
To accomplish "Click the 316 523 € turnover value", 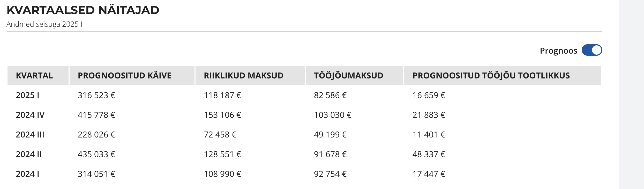I will coord(96,95).
